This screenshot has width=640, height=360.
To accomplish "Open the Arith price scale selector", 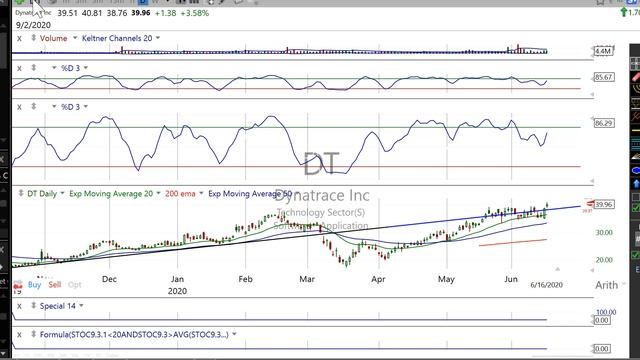I will point(610,285).
